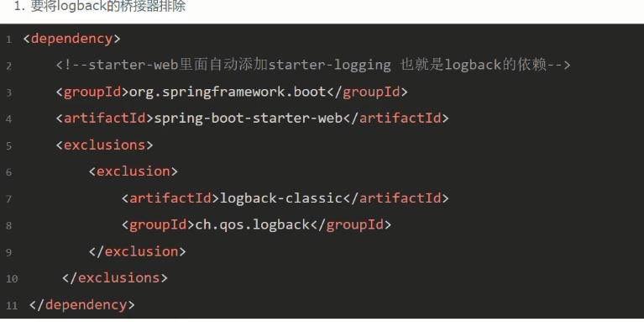Click the opening dependency tag
Image resolution: width=644 pixels, height=322 pixels.
[x=71, y=39]
